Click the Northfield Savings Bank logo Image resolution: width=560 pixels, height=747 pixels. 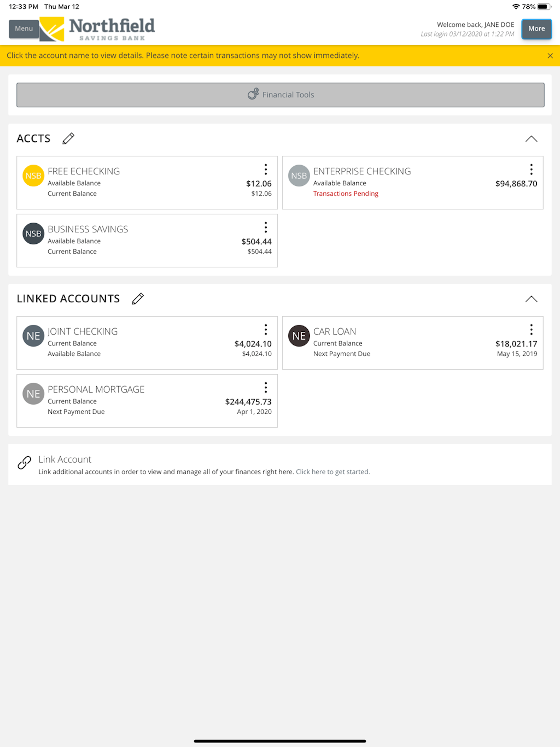[97, 29]
